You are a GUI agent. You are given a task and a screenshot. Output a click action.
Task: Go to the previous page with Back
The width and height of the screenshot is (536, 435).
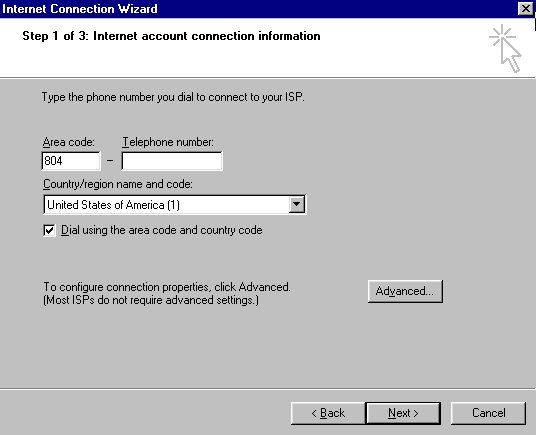pos(328,413)
